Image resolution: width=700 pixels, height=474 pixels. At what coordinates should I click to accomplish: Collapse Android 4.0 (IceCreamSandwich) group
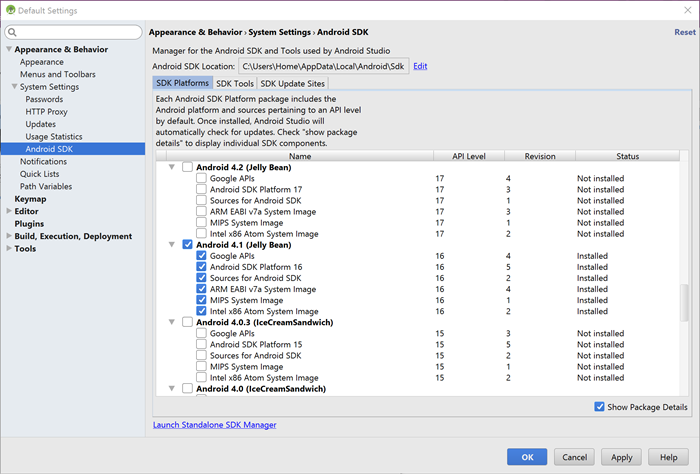pyautogui.click(x=171, y=389)
